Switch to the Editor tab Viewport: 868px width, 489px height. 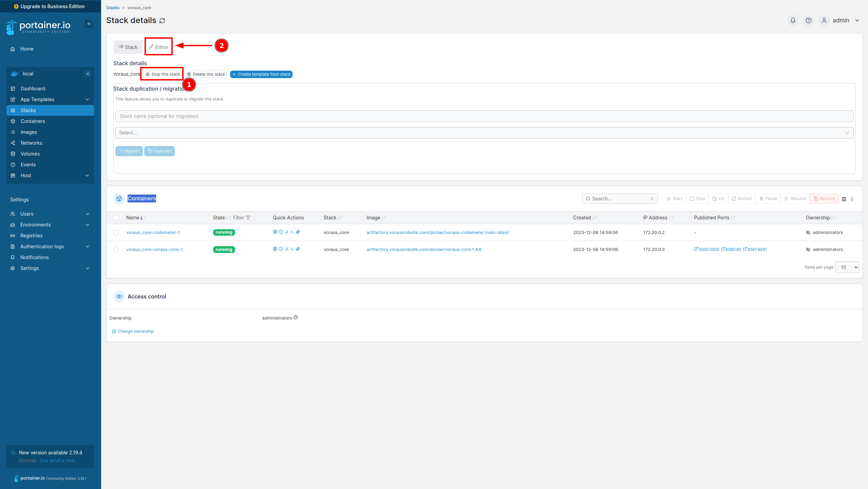point(158,47)
